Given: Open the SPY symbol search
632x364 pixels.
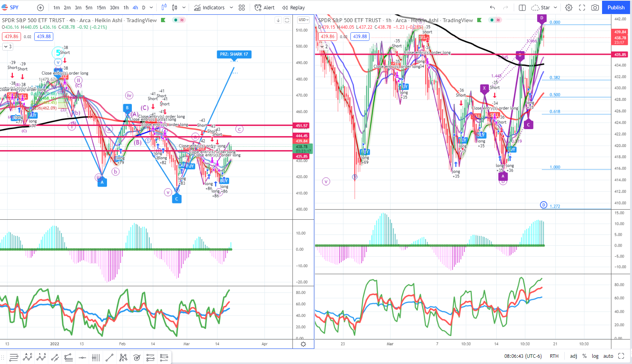Looking at the screenshot, I should click(x=11, y=7).
